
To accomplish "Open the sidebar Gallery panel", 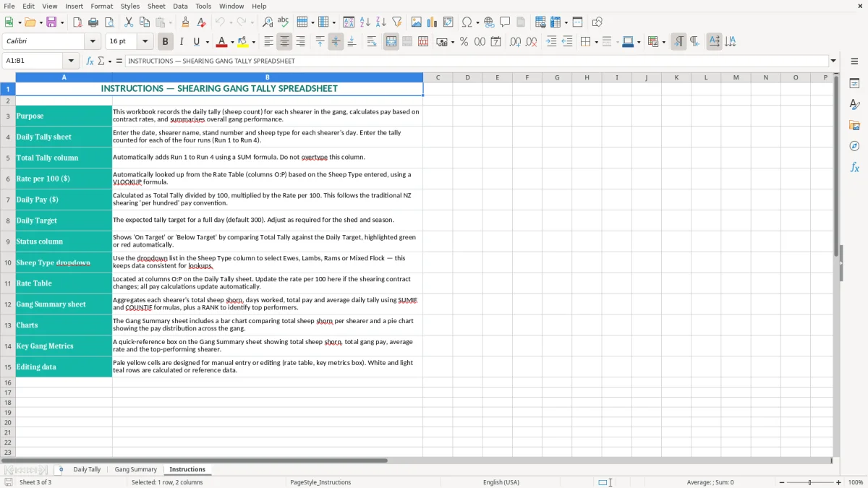I will (x=854, y=126).
